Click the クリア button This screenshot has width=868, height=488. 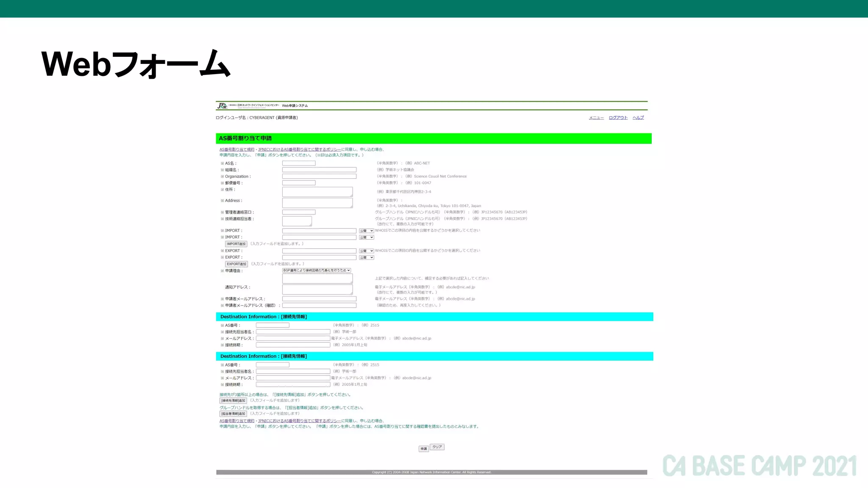(437, 447)
